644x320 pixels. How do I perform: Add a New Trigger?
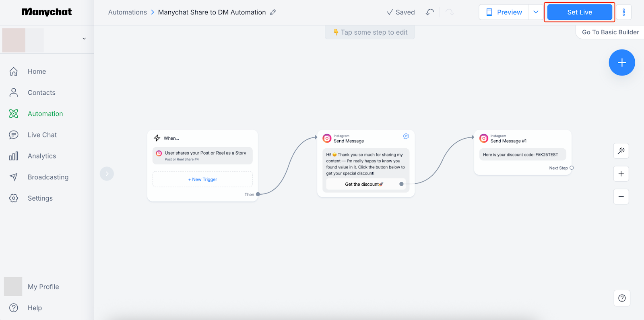click(202, 179)
